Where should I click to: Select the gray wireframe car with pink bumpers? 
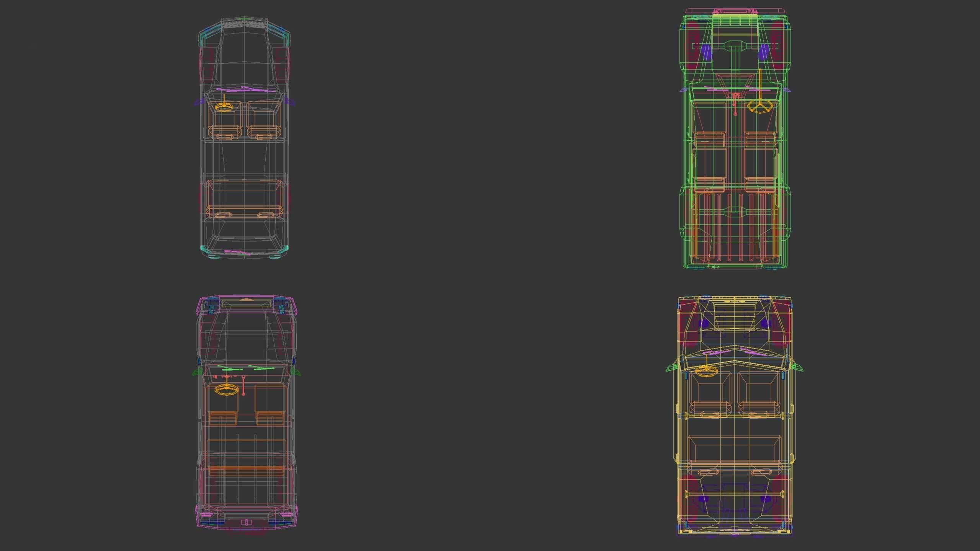tap(246, 414)
